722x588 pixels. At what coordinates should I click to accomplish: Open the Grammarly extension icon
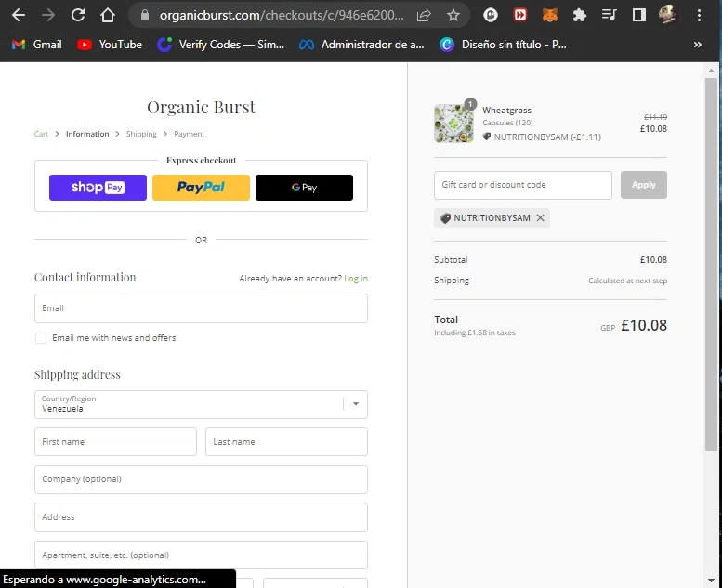(491, 15)
